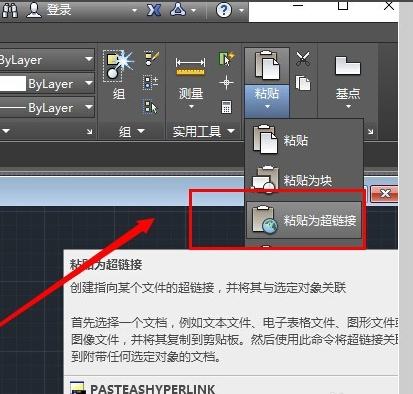Open the 登录 sign-in user icon
This screenshot has width=413, height=394.
click(34, 10)
